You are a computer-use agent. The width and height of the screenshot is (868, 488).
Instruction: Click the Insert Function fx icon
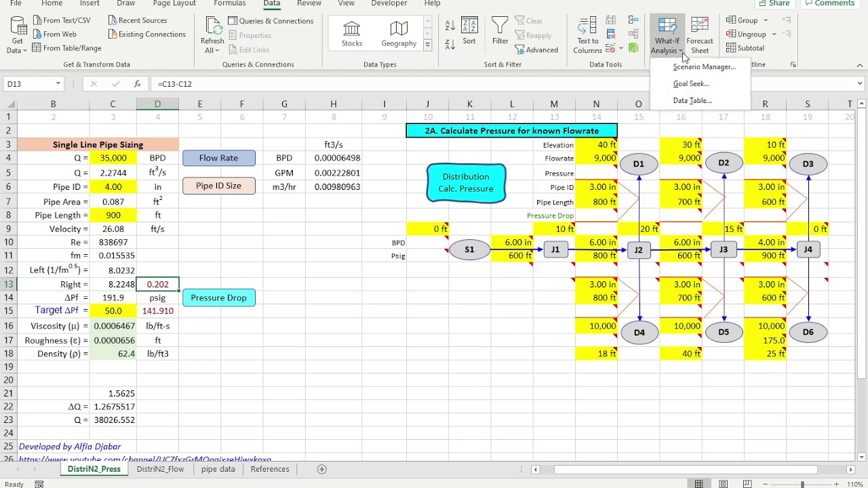pyautogui.click(x=137, y=84)
